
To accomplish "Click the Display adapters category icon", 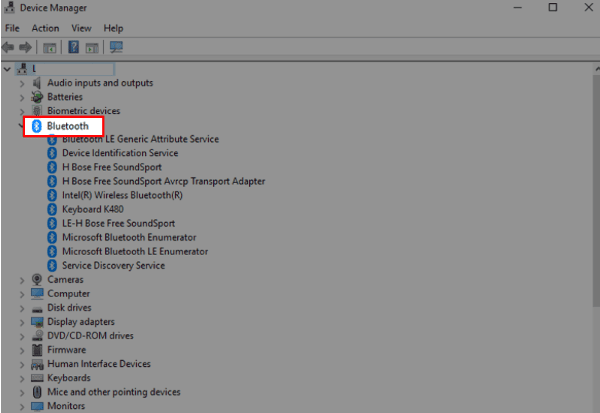I will 37,322.
